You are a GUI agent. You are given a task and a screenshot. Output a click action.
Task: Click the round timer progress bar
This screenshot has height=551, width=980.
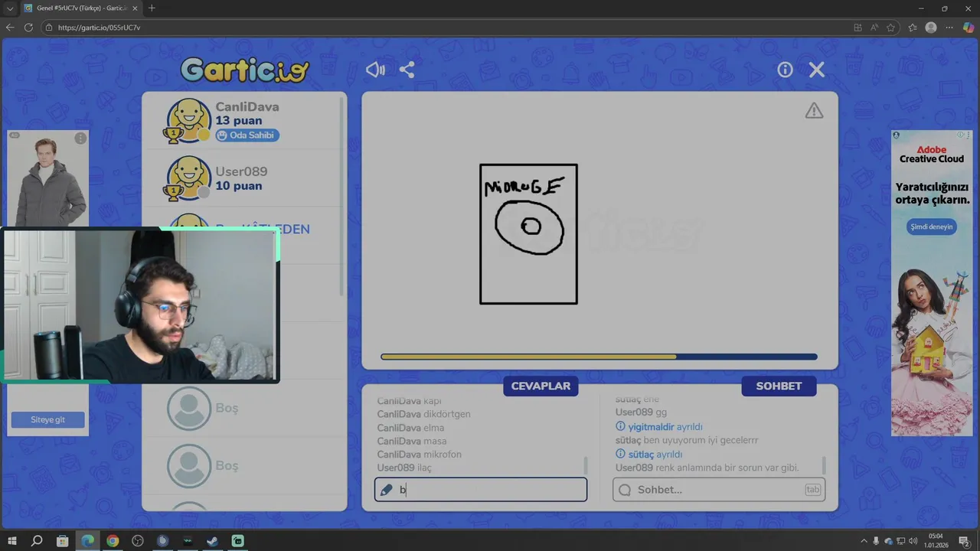pos(599,357)
